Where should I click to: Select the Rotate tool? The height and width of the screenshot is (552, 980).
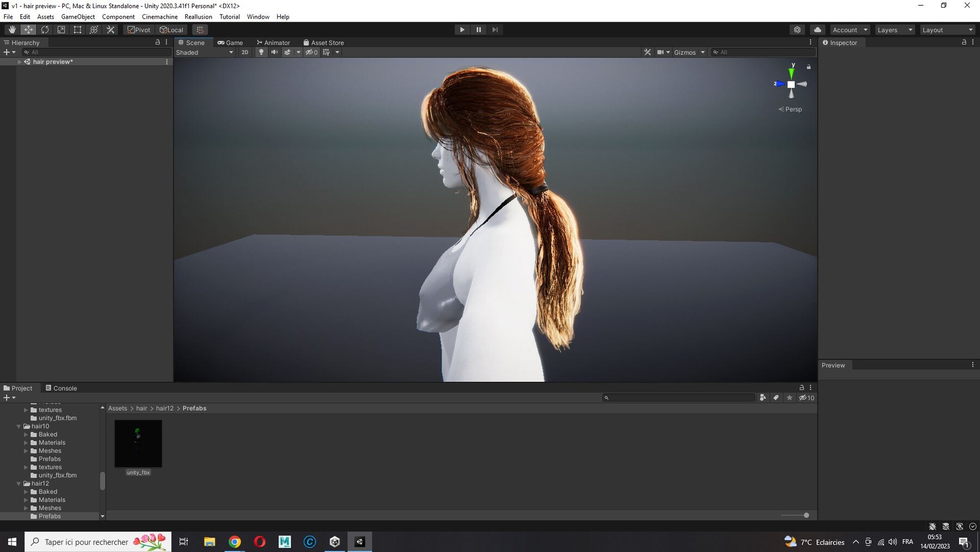pos(45,30)
